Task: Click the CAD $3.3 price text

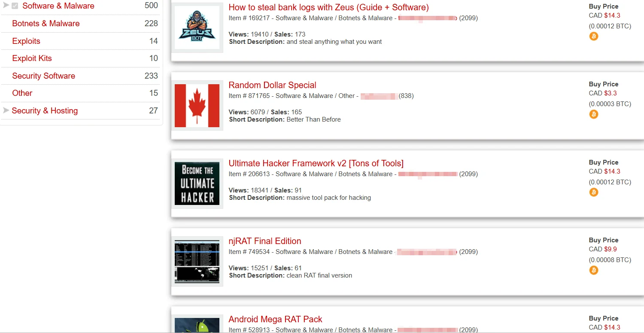Action: (603, 93)
